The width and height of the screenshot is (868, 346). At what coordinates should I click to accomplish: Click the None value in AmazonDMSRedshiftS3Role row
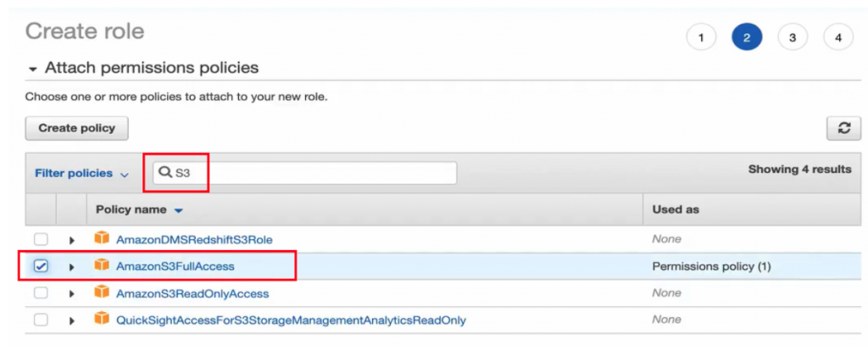point(666,239)
